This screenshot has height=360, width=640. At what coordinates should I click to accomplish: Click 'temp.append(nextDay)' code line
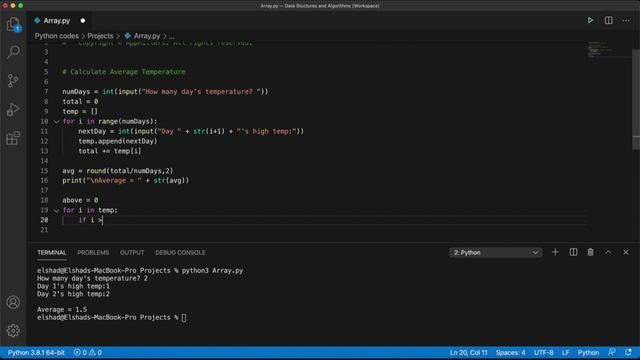point(118,141)
